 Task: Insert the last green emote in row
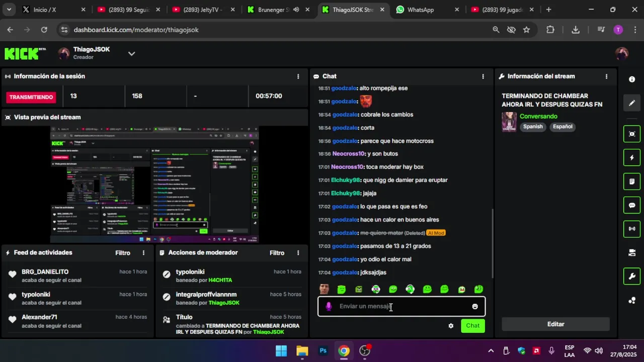478,289
